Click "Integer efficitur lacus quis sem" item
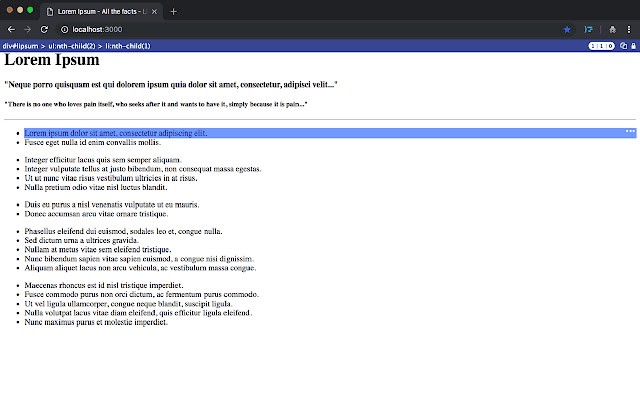The width and height of the screenshot is (640, 400). (103, 160)
